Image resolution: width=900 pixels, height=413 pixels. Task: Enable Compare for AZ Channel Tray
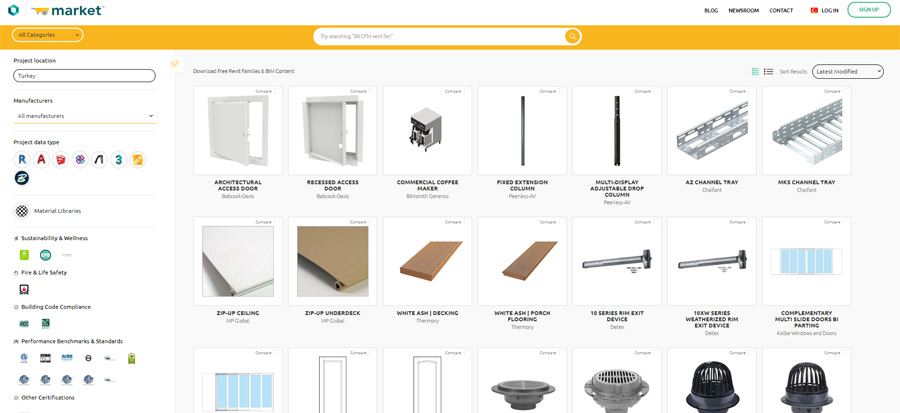(749, 91)
